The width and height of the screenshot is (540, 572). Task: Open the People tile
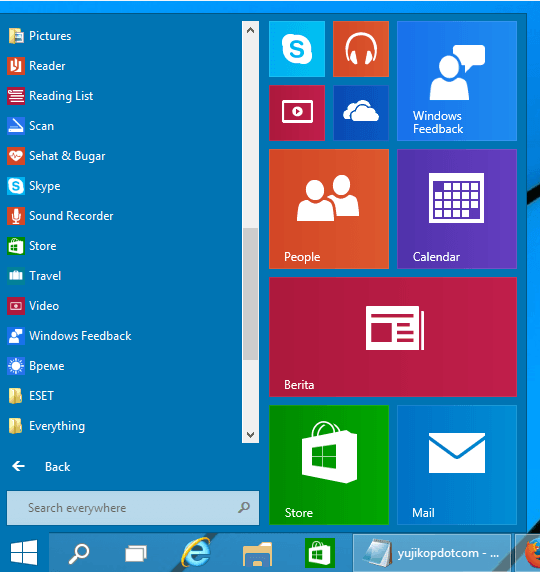[x=329, y=209]
